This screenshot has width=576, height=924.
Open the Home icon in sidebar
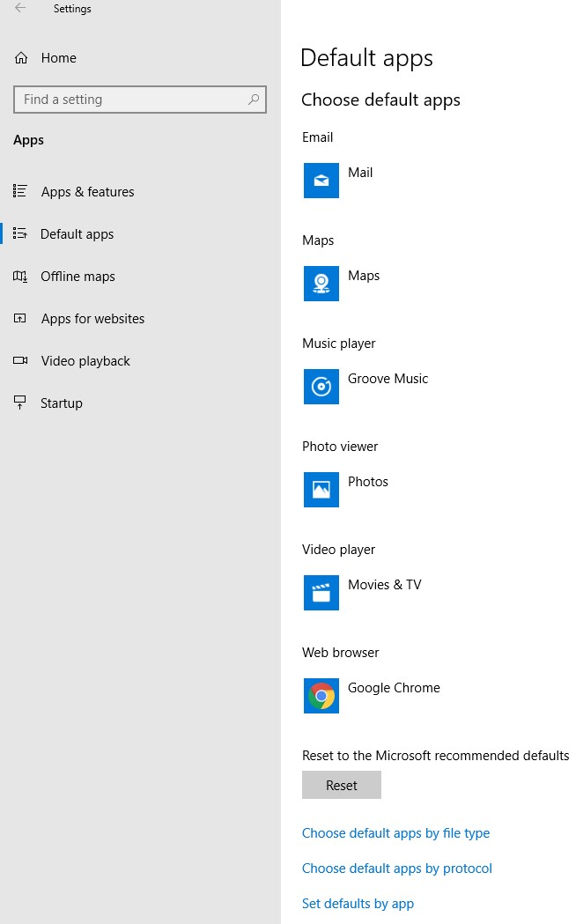coord(20,58)
